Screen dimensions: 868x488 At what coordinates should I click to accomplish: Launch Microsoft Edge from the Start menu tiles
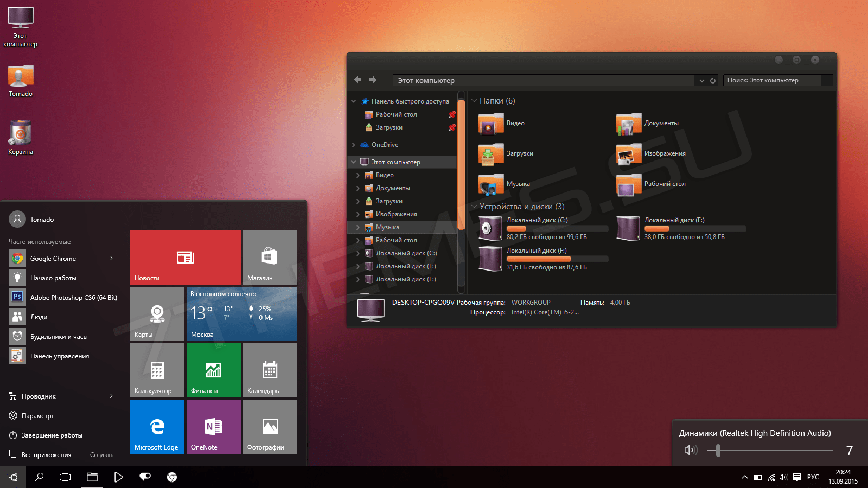157,426
